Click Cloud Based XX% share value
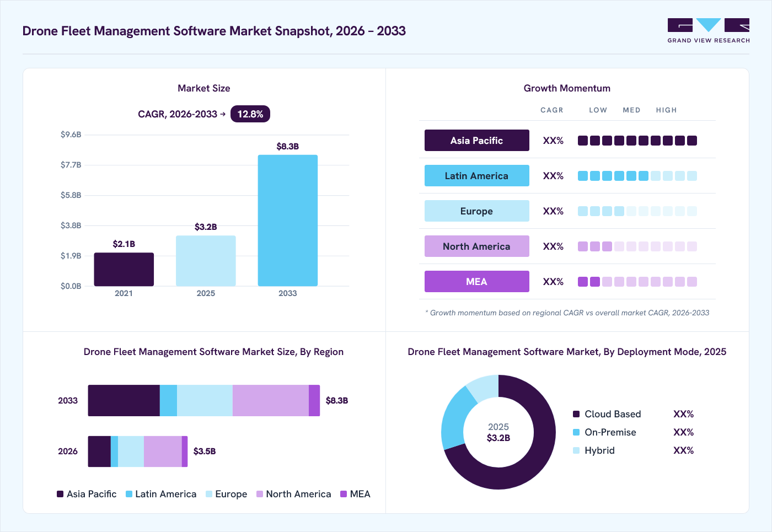Screen dimensions: 772x532 pos(683,414)
